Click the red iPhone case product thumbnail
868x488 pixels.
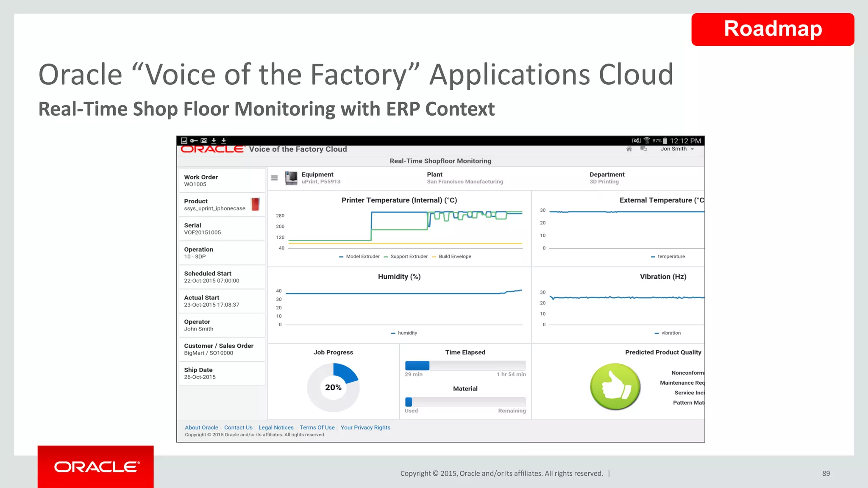click(x=255, y=204)
